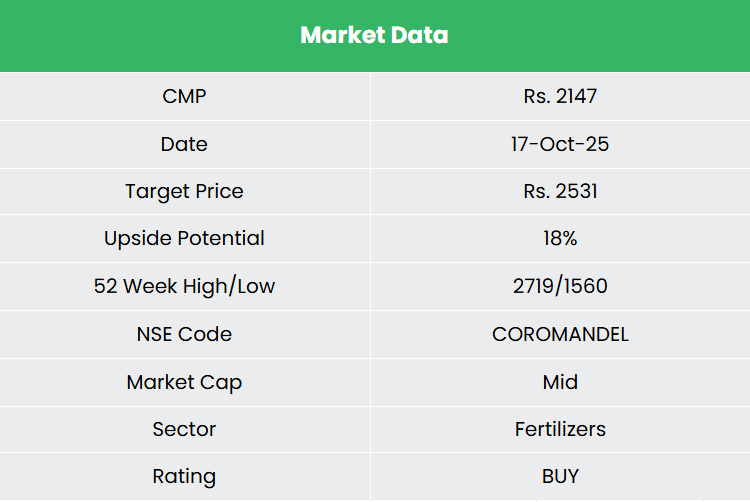This screenshot has width=750, height=502.
Task: Select the Date label cell
Action: (184, 144)
